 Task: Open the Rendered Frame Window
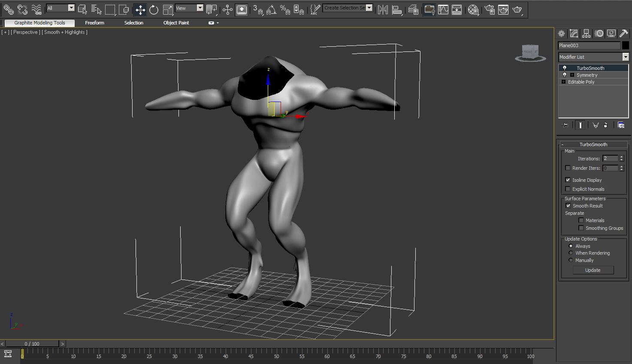(x=503, y=9)
